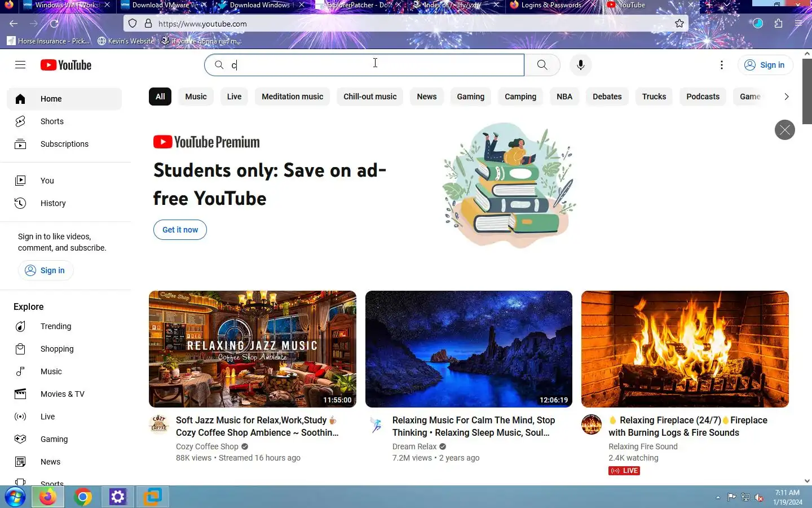Click the browser Back arrow

click(14, 24)
